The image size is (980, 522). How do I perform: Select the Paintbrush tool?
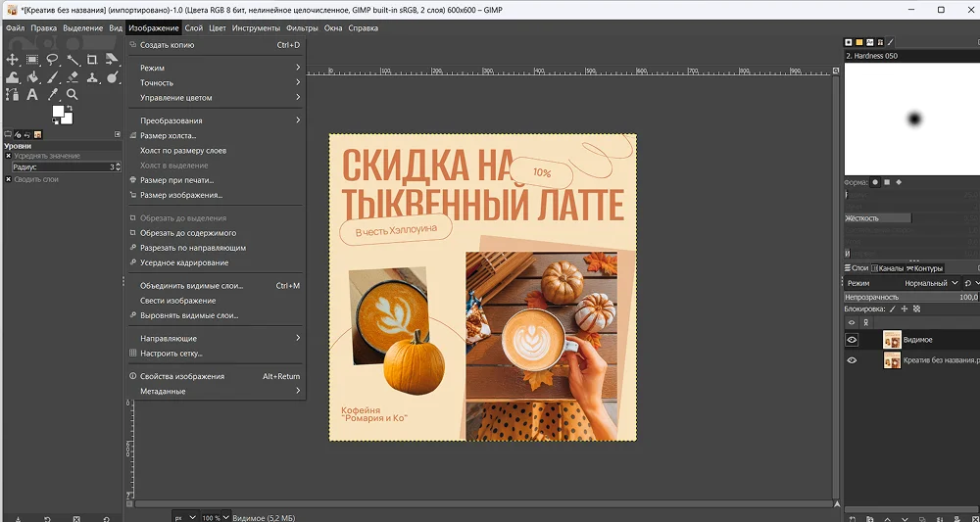pyautogui.click(x=53, y=77)
